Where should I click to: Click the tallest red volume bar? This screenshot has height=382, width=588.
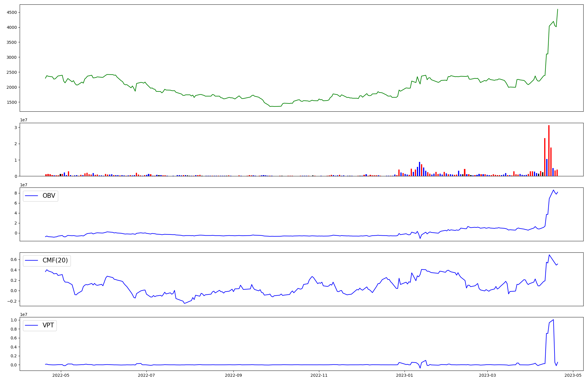[x=549, y=150]
